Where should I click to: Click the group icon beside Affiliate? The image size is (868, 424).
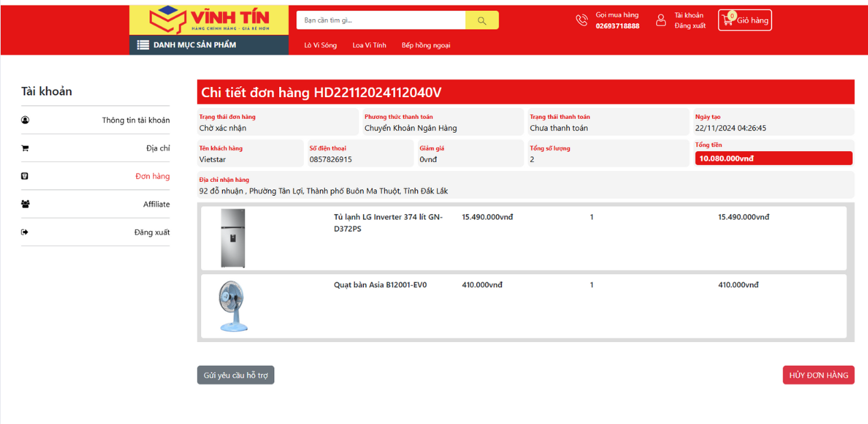tap(25, 204)
